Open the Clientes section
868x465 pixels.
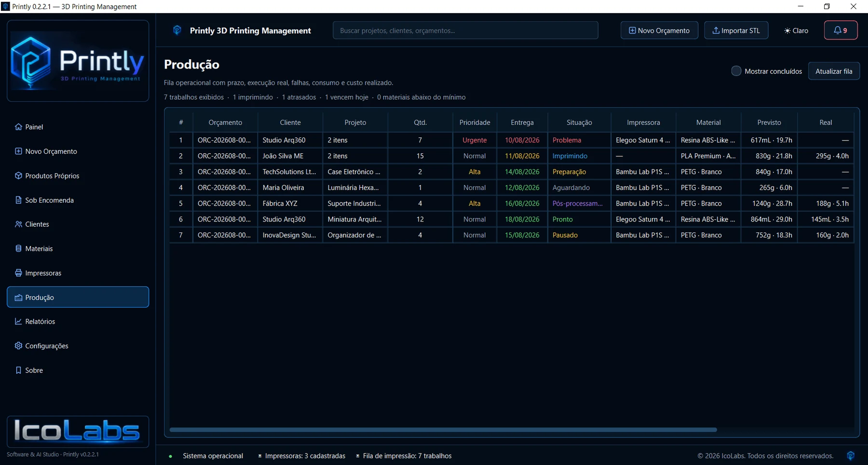(78, 224)
